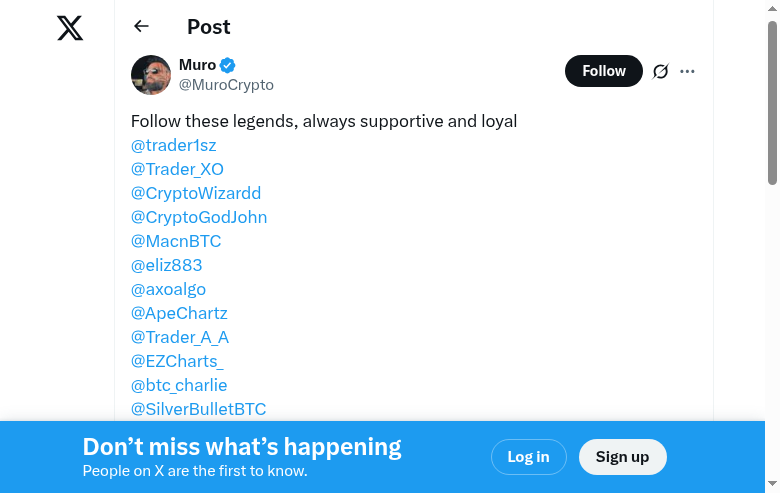
Task: Click the @SilverBulletBTC mention
Action: click(198, 409)
